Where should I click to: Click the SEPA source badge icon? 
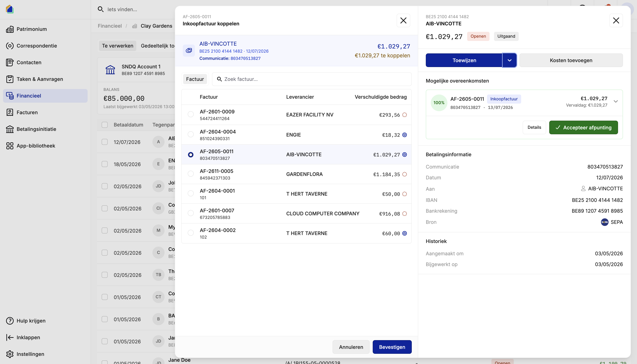tap(604, 222)
